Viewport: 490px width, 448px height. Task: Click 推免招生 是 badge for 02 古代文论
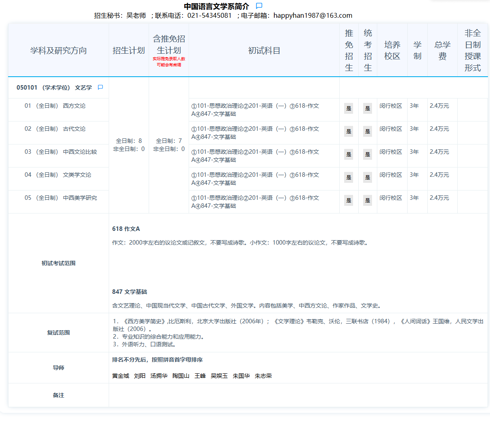click(349, 132)
